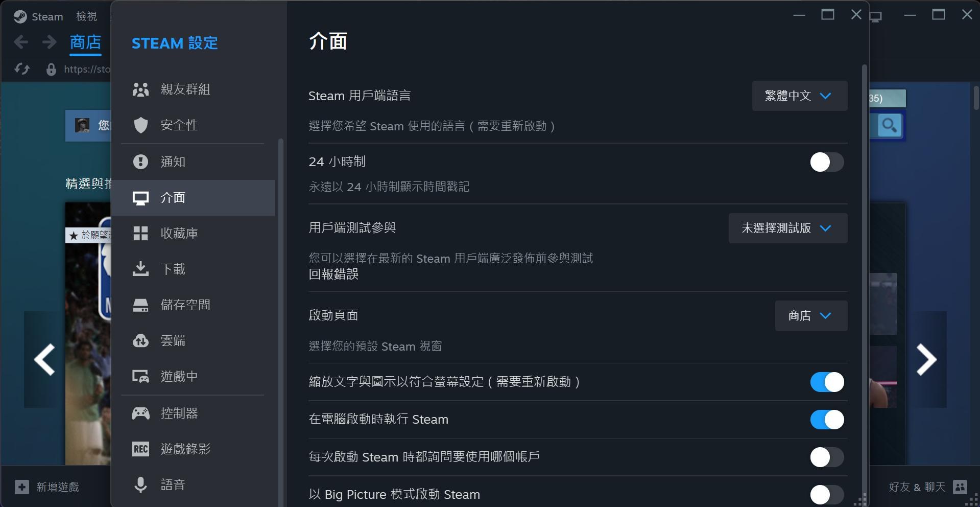980x507 pixels.
Task: Open 語音 settings via the microphone icon
Action: (x=140, y=485)
